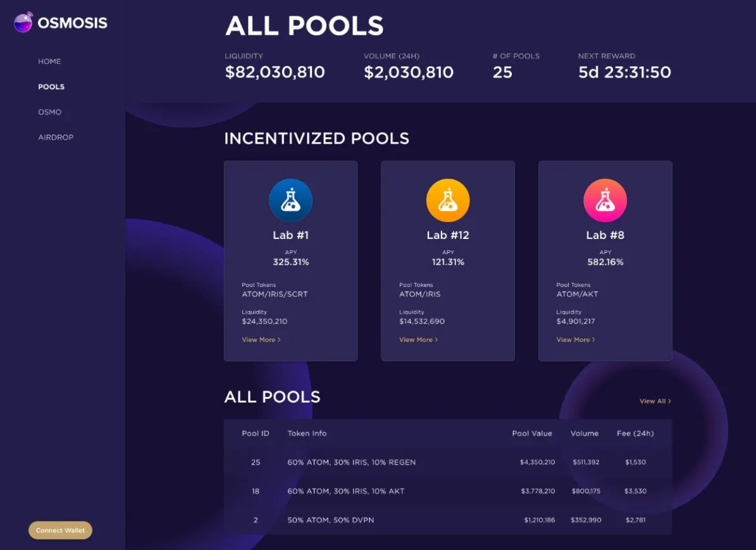Open the Airdrop section
The image size is (756, 550).
click(56, 137)
